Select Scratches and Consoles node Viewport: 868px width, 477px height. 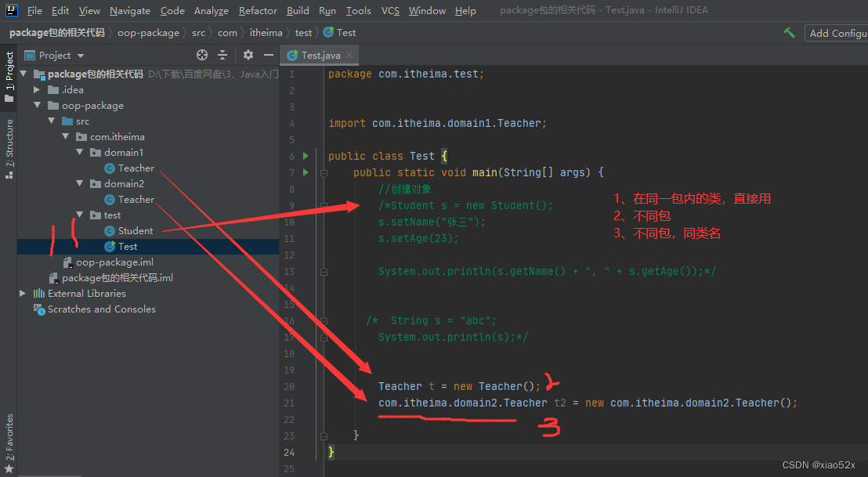pos(101,309)
